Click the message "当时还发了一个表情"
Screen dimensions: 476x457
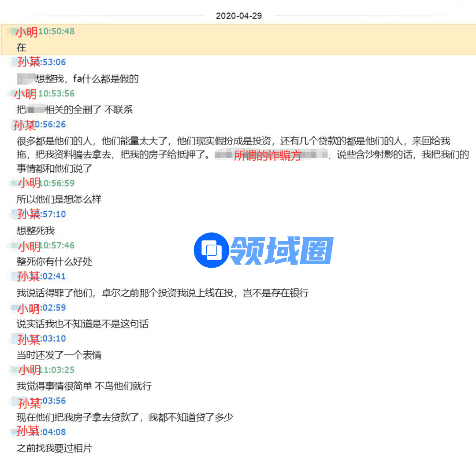tap(59, 355)
